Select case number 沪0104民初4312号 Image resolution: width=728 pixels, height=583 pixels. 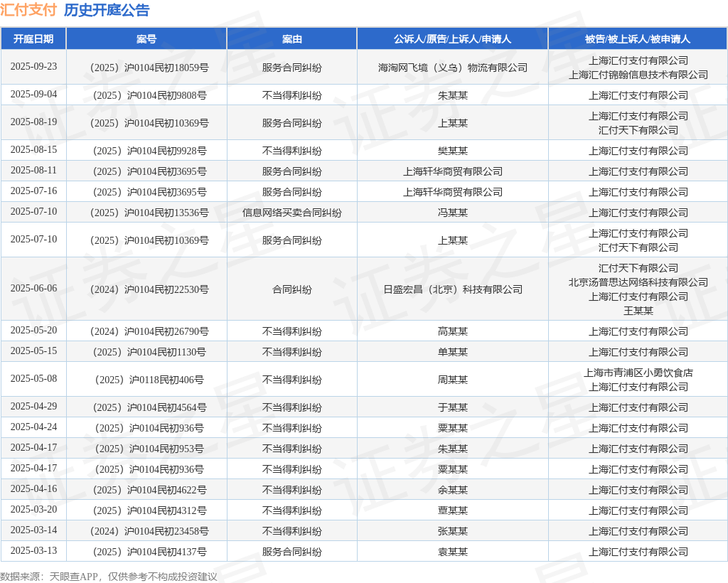149,510
